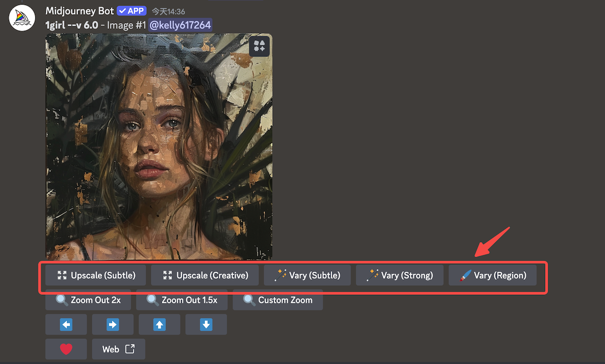
Task: Click the verified APP badge
Action: [132, 11]
